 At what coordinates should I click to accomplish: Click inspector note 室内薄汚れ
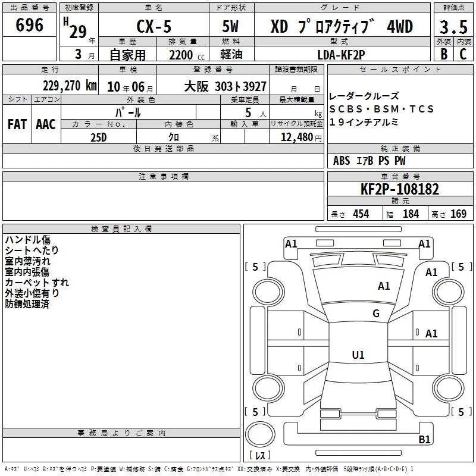(x=27, y=261)
